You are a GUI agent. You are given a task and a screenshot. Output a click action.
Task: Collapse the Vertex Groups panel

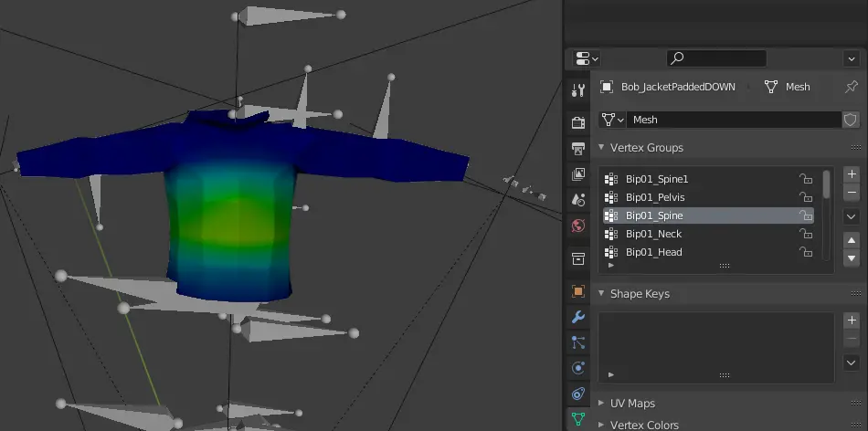tap(641, 148)
